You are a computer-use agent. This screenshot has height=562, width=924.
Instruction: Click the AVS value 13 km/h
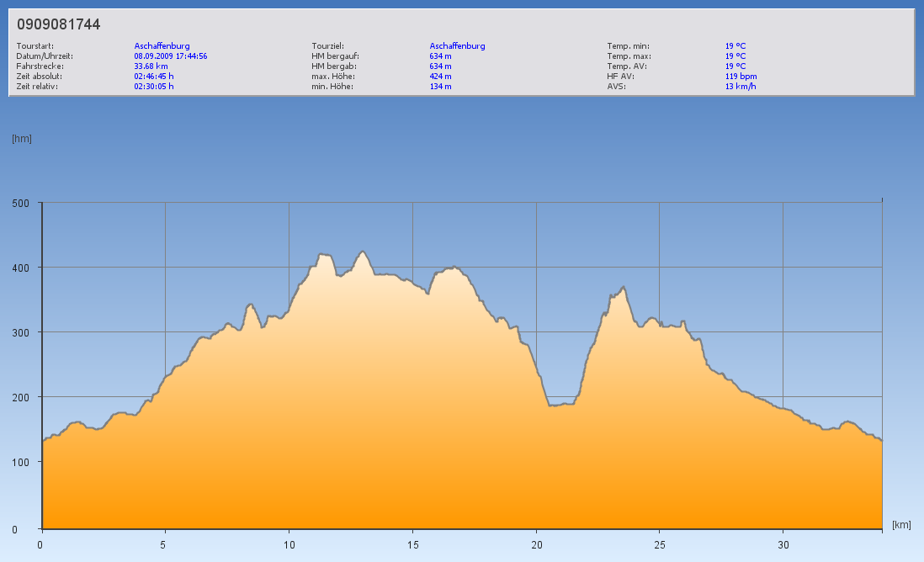tap(740, 87)
